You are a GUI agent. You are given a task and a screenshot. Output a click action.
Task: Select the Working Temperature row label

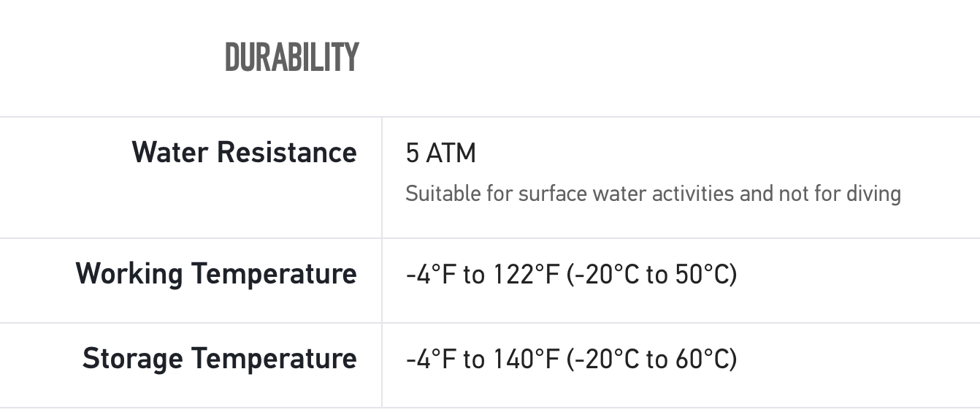coord(216,273)
